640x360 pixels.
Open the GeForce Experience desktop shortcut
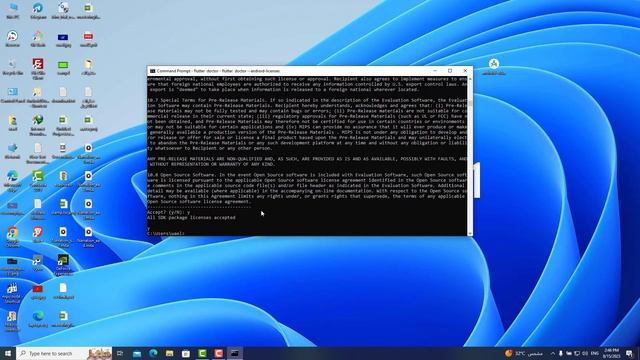point(63,264)
